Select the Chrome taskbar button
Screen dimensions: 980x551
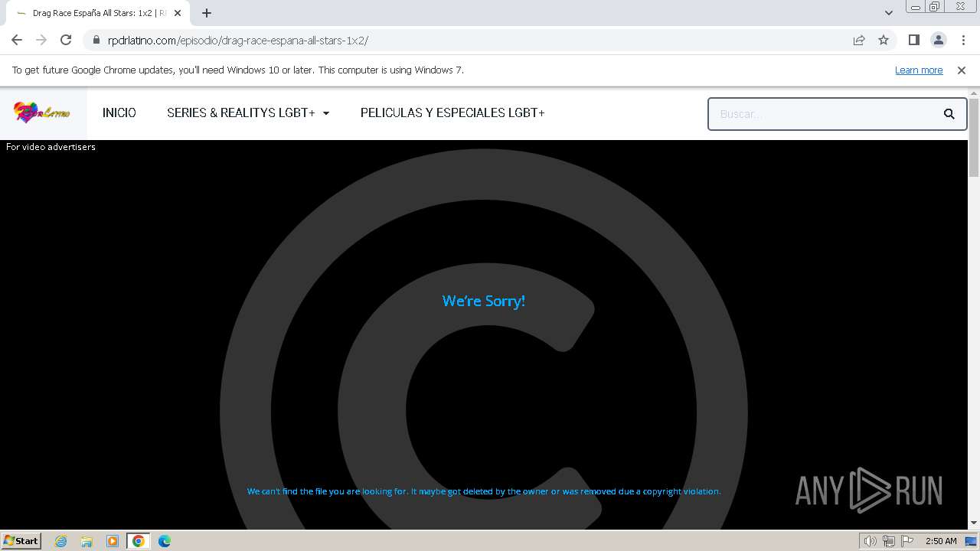coord(139,541)
